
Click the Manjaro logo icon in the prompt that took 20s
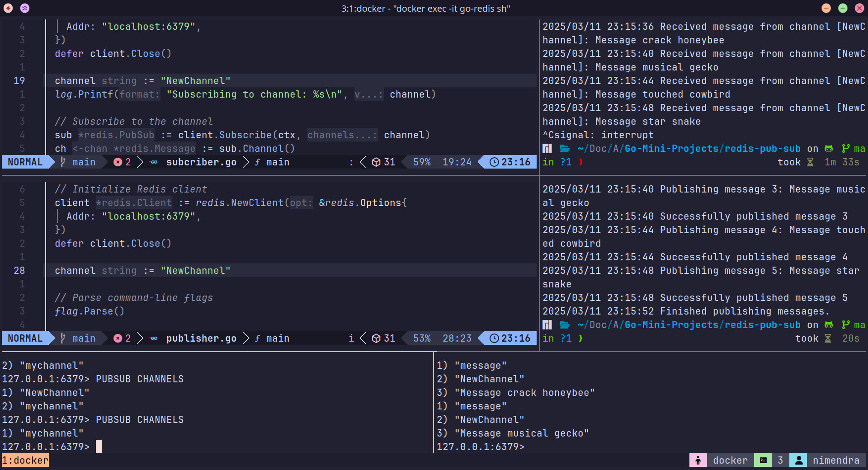(547, 324)
